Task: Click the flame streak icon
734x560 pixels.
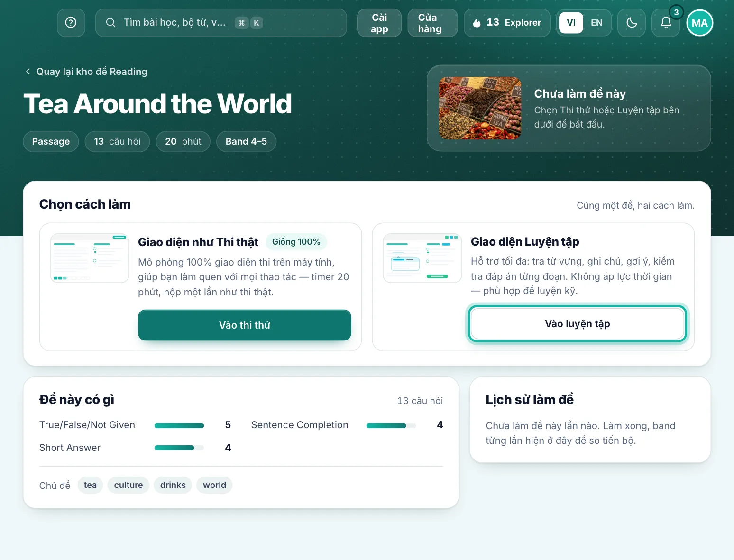Action: (x=477, y=23)
